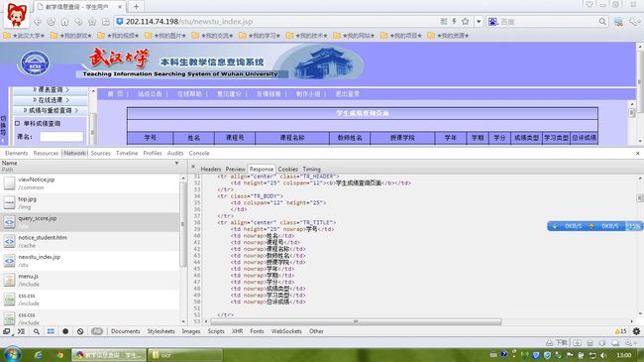The width and height of the screenshot is (644, 362).
Task: Click the lightning speed-mode icon in address bar
Action: [454, 22]
